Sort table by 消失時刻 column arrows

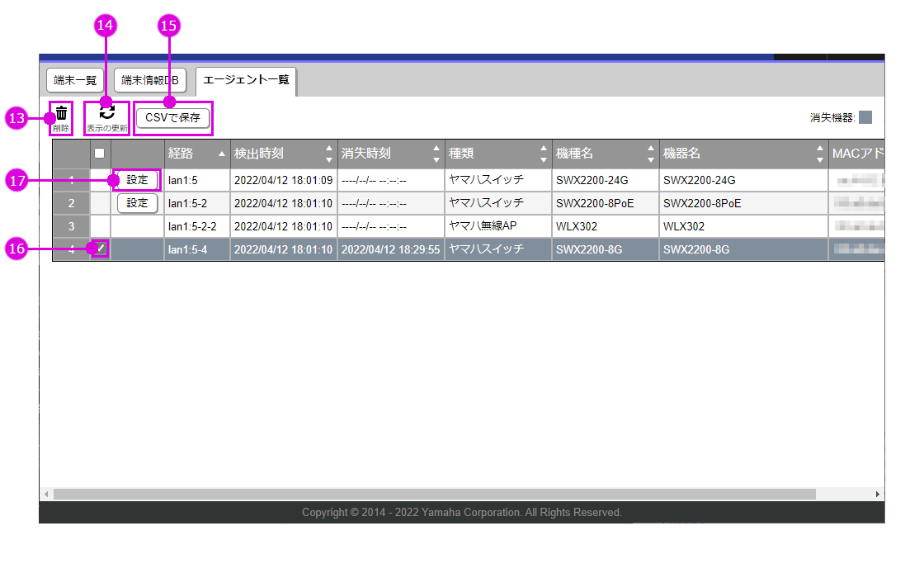click(x=436, y=154)
